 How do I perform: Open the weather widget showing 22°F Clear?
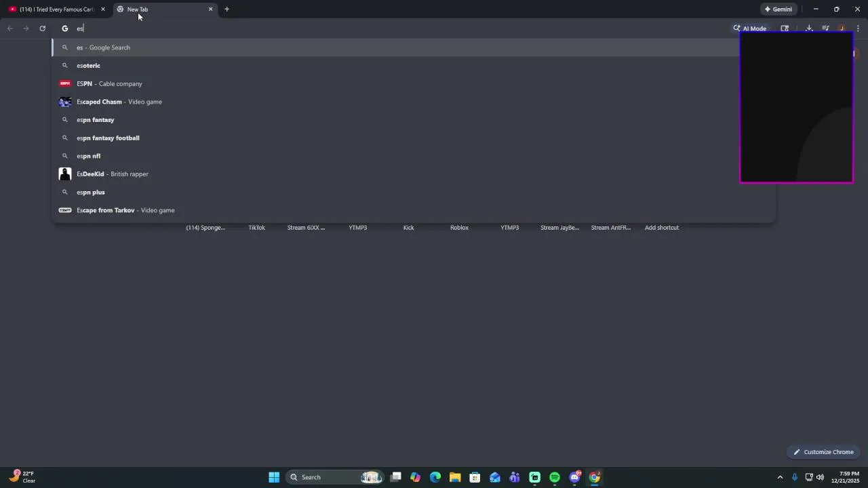click(x=22, y=477)
